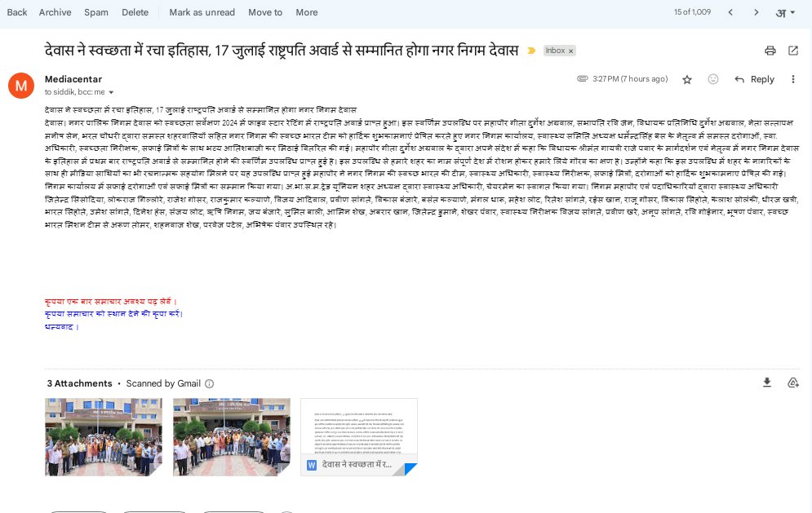Viewport: 812px width, 513px height.
Task: Open the first photo attachment
Action: pos(104,437)
